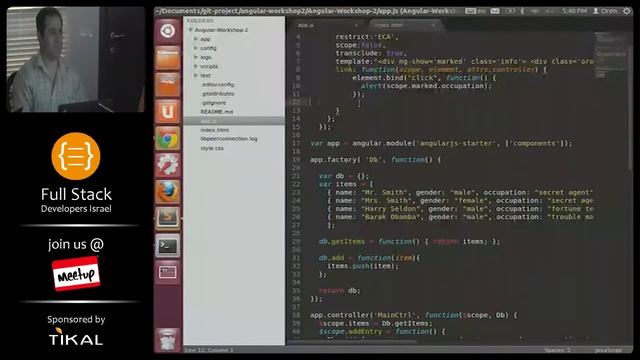Open the mail envelope indicator
This screenshot has width=640, height=360.
[x=495, y=11]
